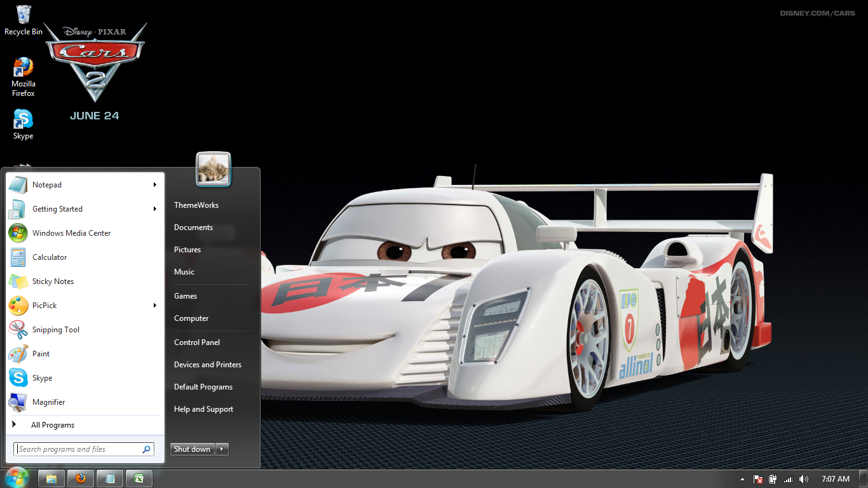Click the network signal tray icon

(789, 479)
